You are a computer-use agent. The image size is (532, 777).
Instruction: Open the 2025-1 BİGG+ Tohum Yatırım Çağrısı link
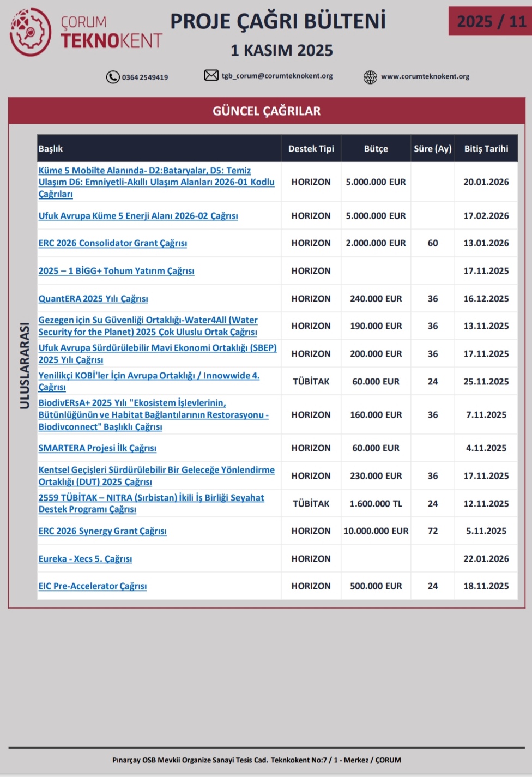[116, 271]
